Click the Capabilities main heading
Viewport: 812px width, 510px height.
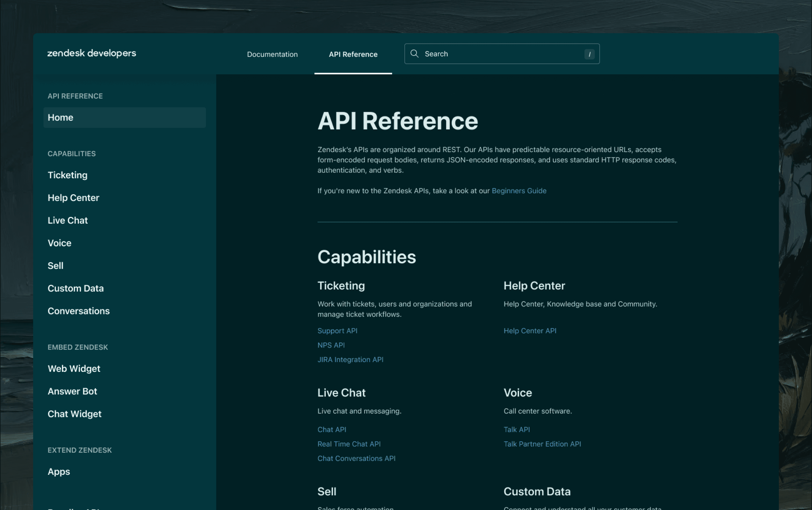[367, 257]
